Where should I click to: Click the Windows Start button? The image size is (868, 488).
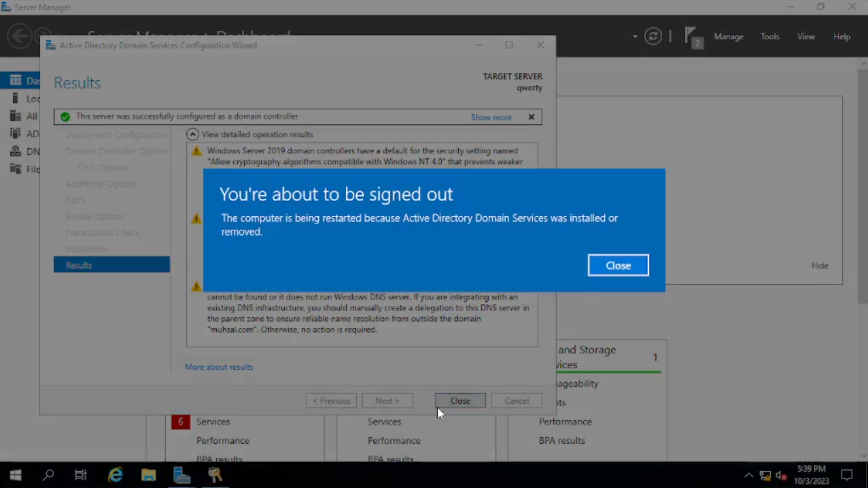click(x=16, y=475)
